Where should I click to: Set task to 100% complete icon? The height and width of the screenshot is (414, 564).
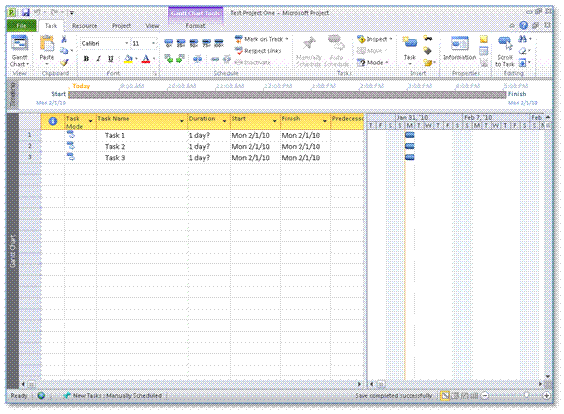[219, 44]
